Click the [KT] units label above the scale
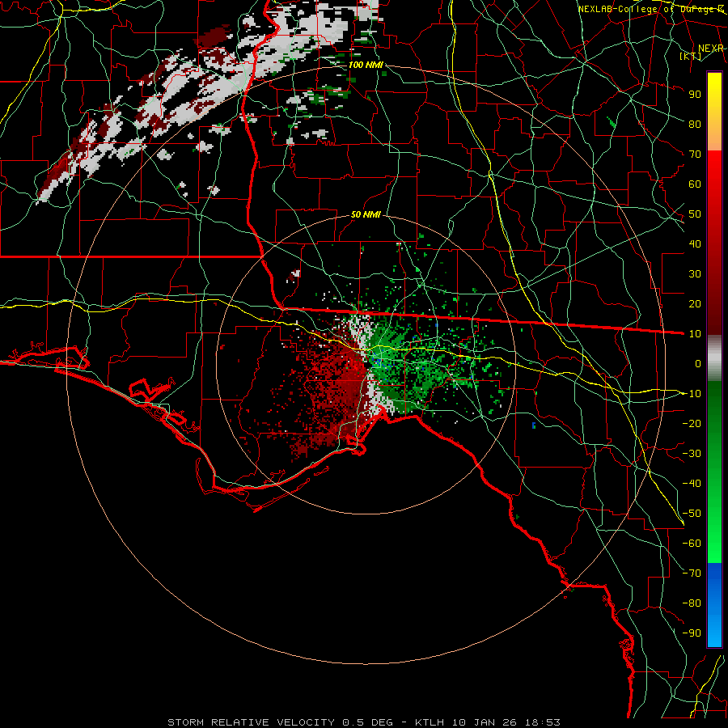The height and width of the screenshot is (728, 728). (691, 56)
